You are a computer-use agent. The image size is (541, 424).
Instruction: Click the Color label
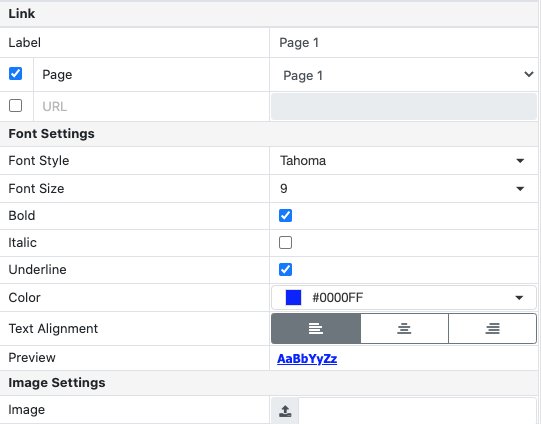click(24, 298)
